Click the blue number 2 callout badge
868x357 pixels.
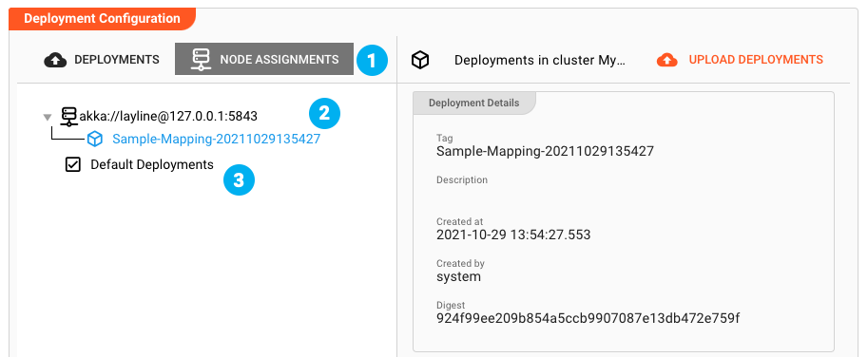pyautogui.click(x=324, y=113)
